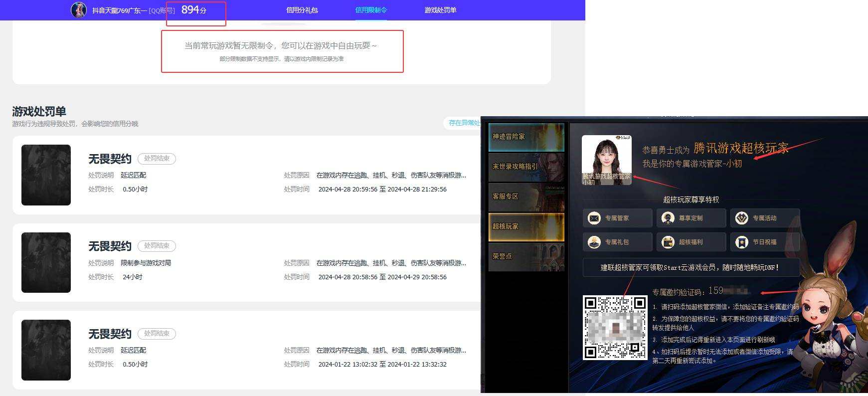Click the WeChat QR code image
The height and width of the screenshot is (396, 868).
pyautogui.click(x=615, y=328)
